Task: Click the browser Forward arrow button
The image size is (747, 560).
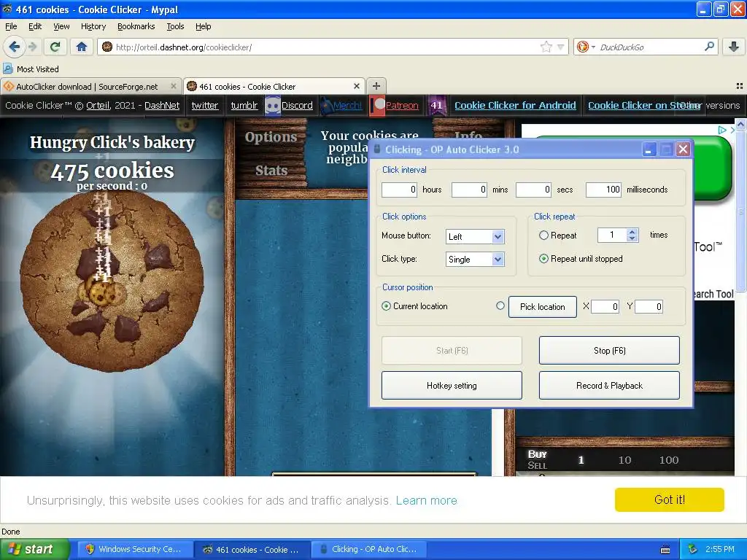Action: [x=32, y=47]
